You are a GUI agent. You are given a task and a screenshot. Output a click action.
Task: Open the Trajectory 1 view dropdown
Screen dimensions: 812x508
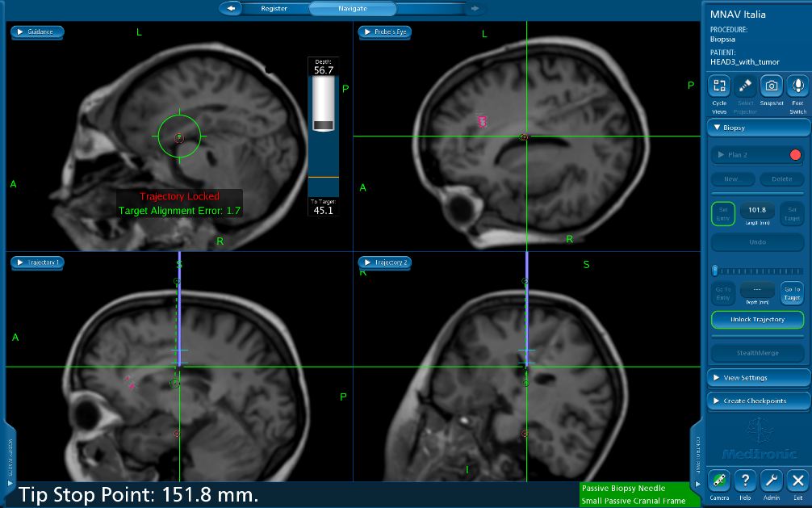[37, 262]
